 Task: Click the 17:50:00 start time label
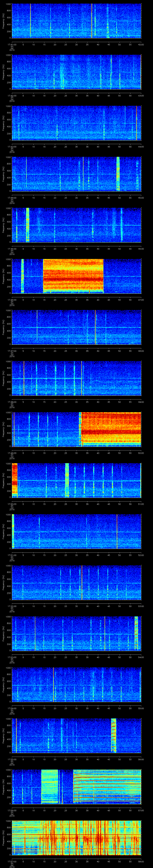point(12,504)
